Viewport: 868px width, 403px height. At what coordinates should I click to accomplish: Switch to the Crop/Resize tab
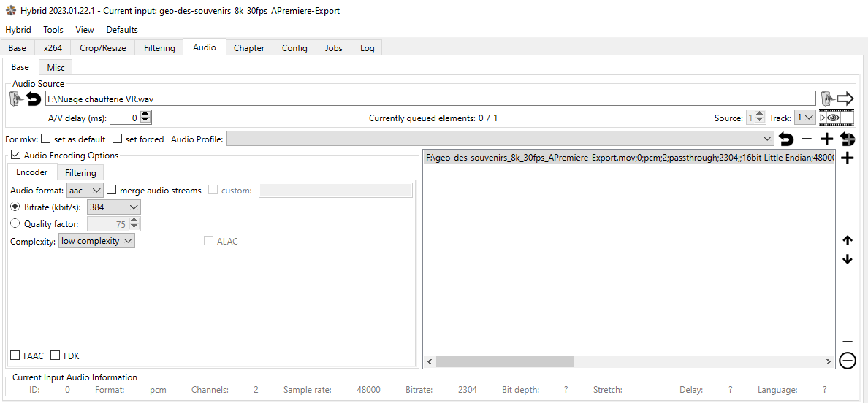102,48
